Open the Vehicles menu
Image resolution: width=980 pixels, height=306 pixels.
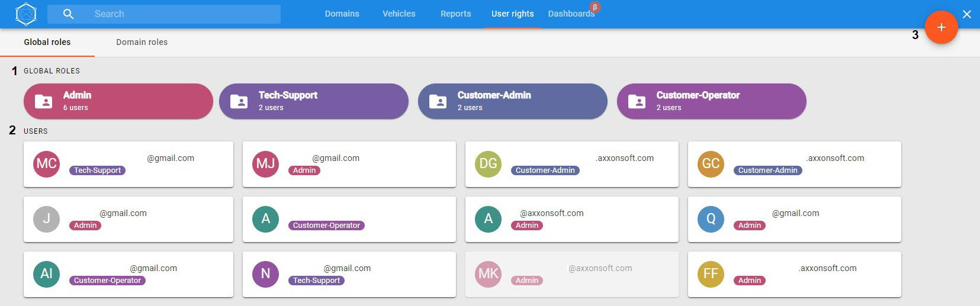click(x=399, y=14)
